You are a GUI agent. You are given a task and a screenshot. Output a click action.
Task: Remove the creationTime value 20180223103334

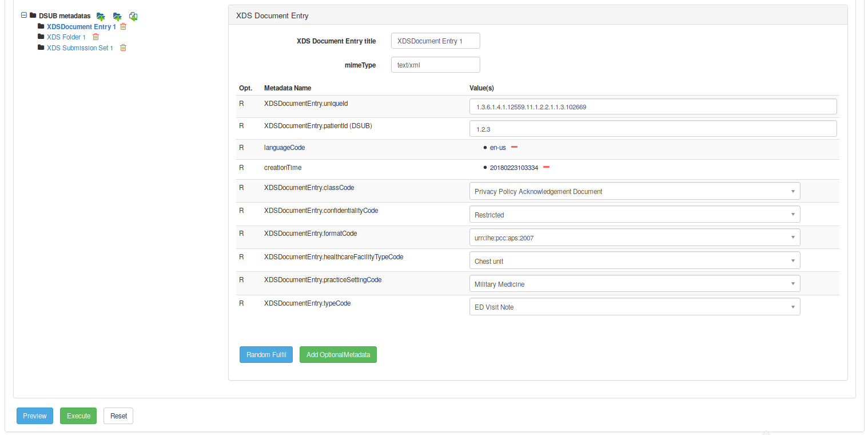click(x=546, y=167)
